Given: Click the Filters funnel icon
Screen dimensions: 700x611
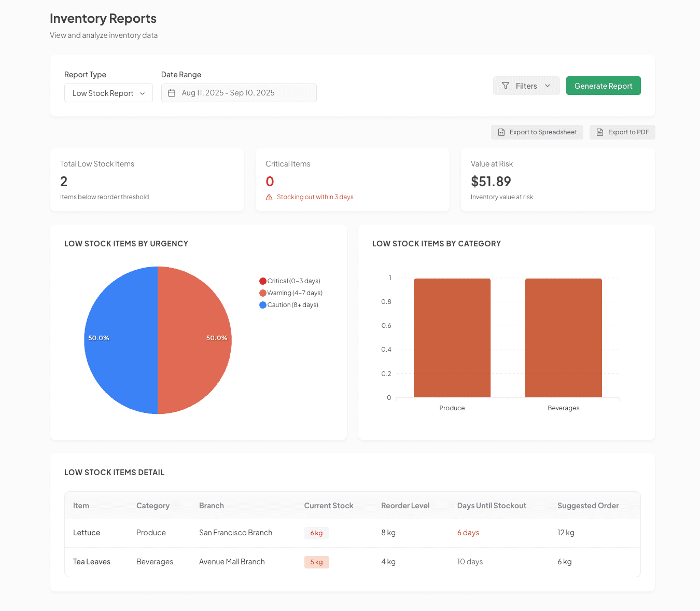Looking at the screenshot, I should (505, 86).
